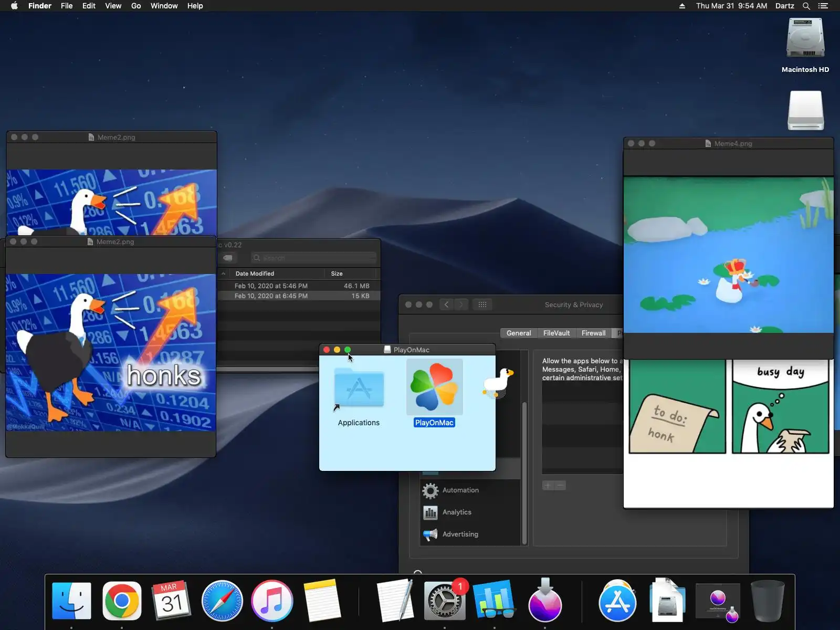The height and width of the screenshot is (630, 840).
Task: Open the Applications folder alias in PlayOnMac window
Action: 359,387
